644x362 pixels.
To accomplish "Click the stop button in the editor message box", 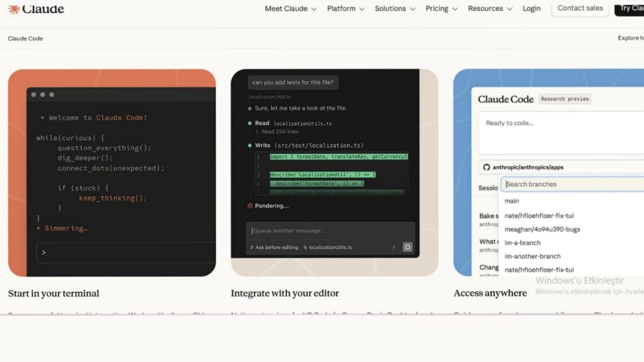I will click(408, 247).
